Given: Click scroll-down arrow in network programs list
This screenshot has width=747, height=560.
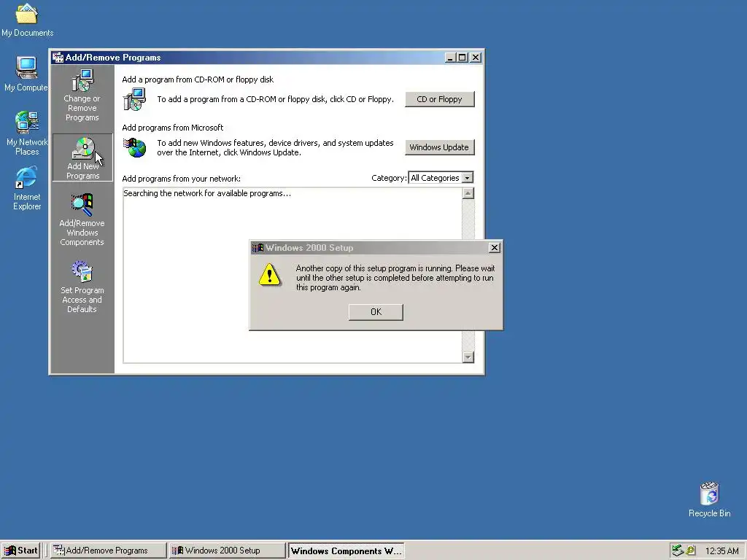Looking at the screenshot, I should (x=468, y=357).
